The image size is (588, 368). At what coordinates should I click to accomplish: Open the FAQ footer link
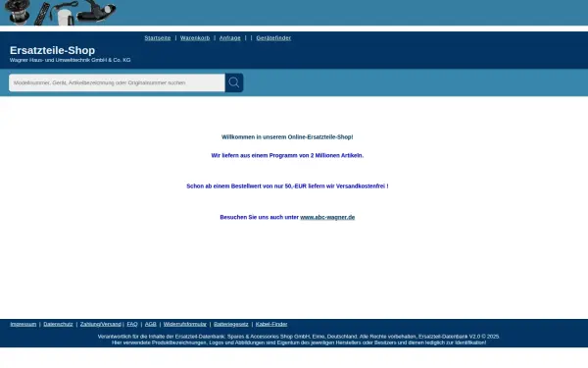[x=132, y=324]
